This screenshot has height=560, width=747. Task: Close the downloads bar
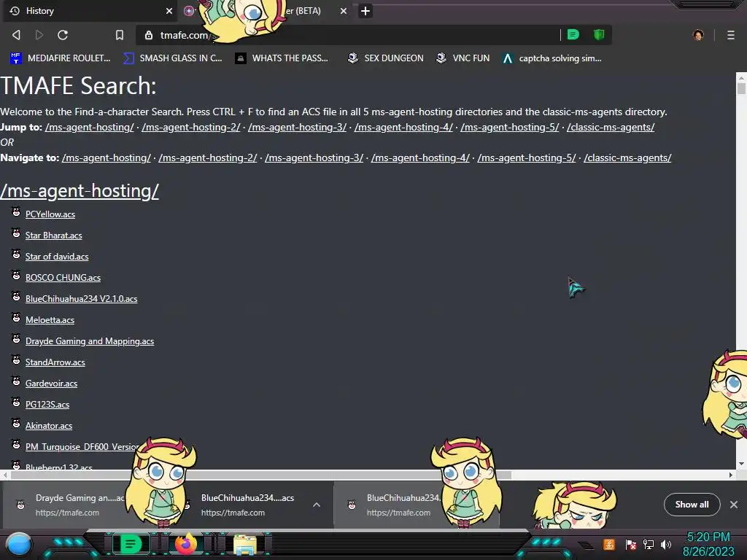click(x=734, y=505)
